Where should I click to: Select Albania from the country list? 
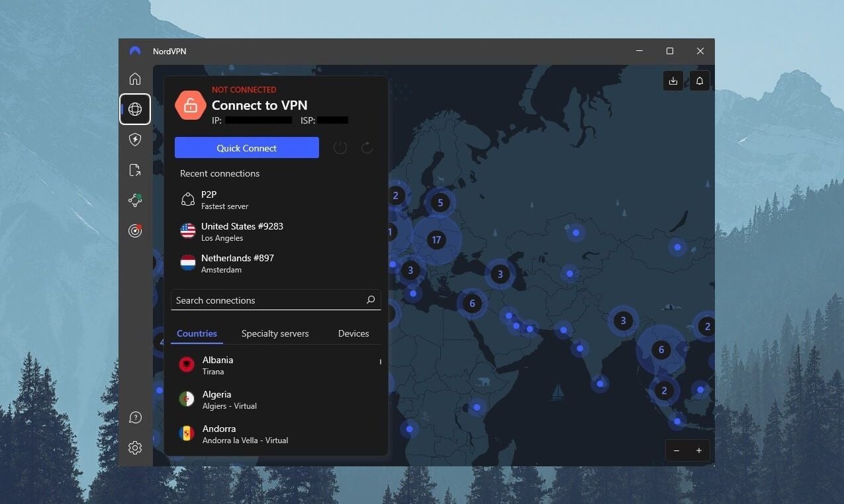click(x=276, y=365)
